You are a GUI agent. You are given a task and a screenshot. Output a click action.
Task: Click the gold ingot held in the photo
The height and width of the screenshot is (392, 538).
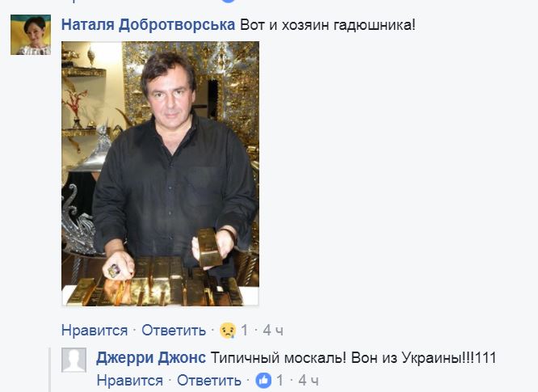(x=209, y=247)
